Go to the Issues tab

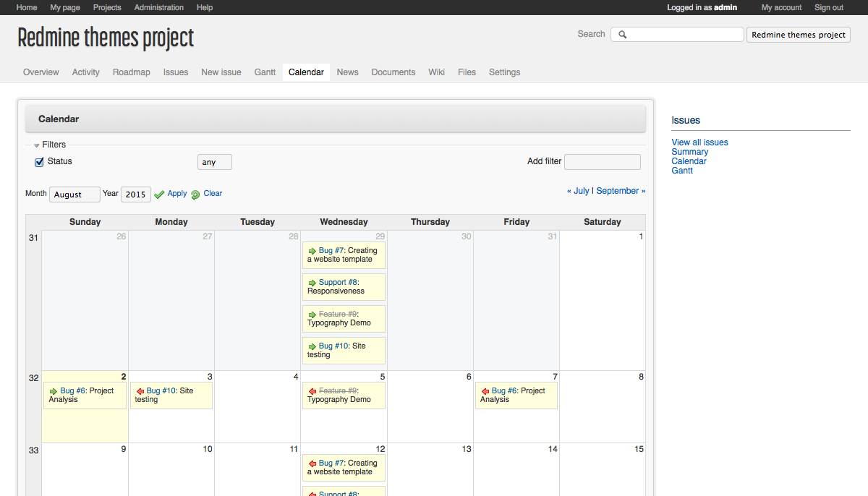(176, 72)
